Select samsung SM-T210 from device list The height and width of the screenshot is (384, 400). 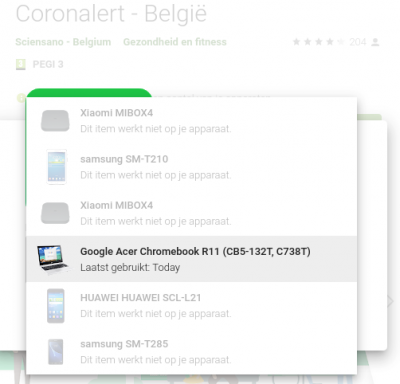(x=191, y=167)
